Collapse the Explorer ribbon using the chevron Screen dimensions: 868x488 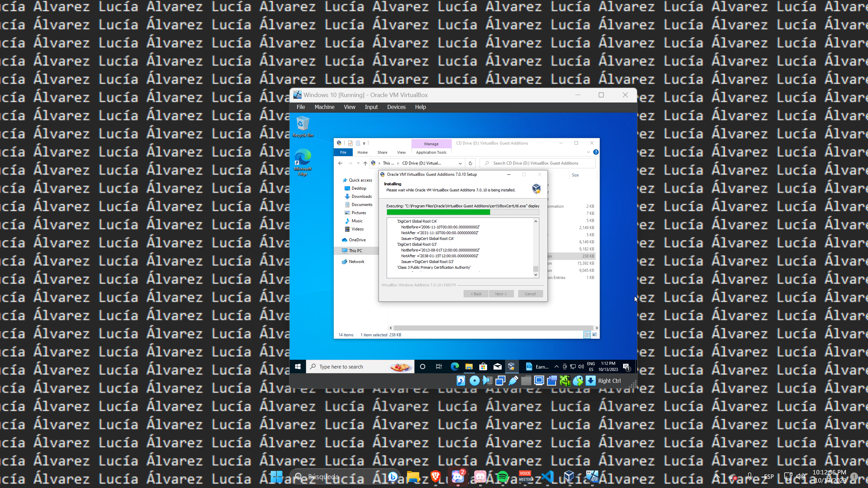[x=589, y=152]
